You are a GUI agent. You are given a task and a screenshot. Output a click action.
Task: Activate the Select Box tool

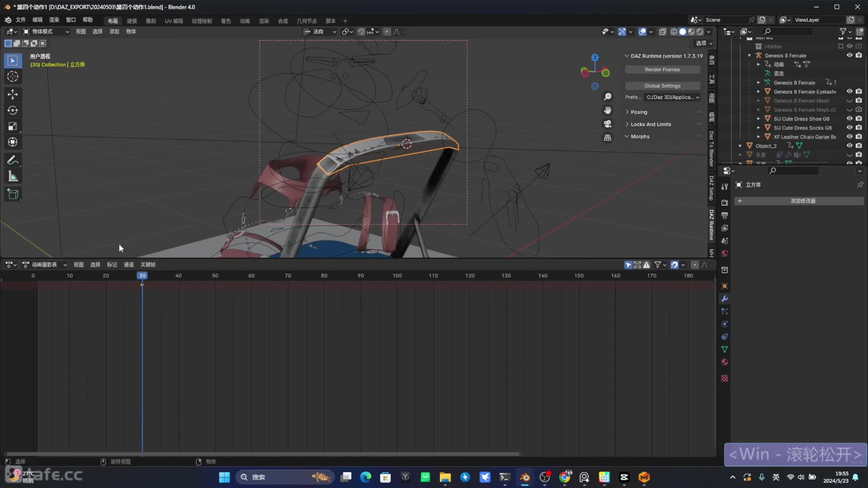13,61
